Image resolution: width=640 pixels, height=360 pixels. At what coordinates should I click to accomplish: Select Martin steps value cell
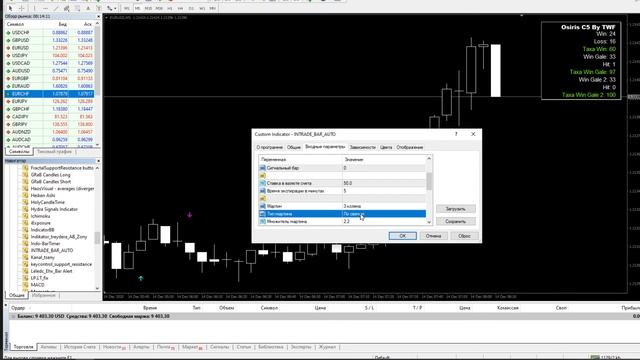384,206
